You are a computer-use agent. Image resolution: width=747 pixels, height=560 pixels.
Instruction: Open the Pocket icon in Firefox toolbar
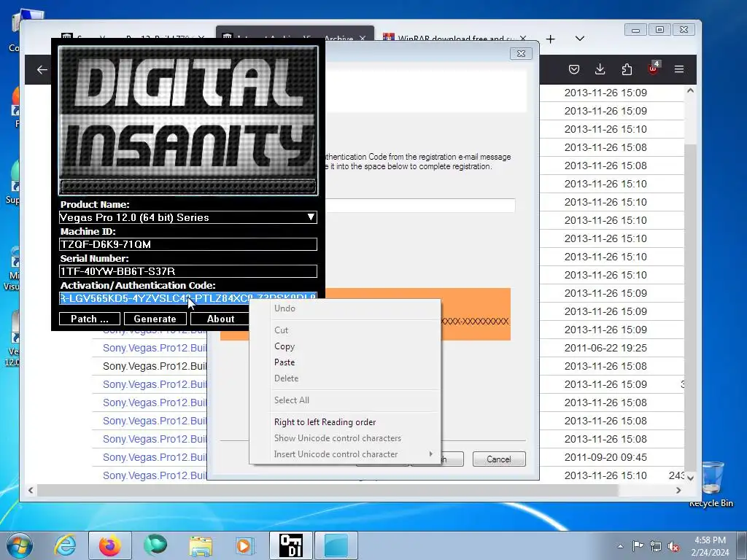574,69
